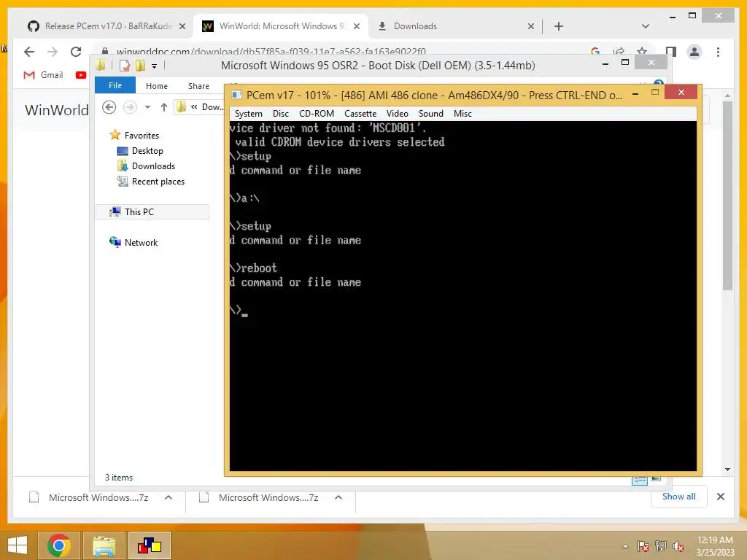
Task: Click the Explorer quick access properties icon
Action: [124, 65]
